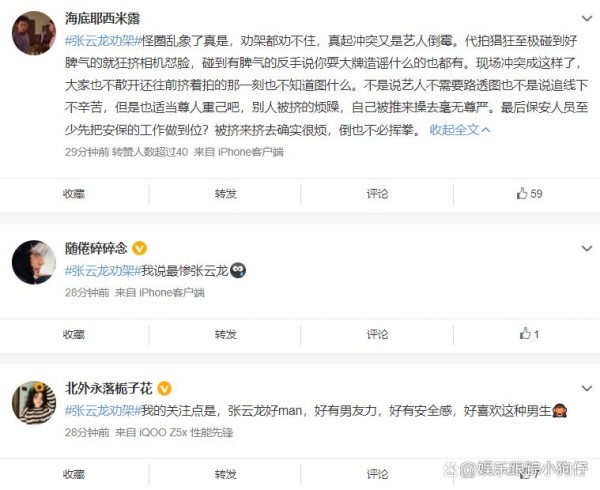Open #张云龙劝架# hashtag in 北外永落栀子花's post
The image size is (600, 490).
[103, 410]
